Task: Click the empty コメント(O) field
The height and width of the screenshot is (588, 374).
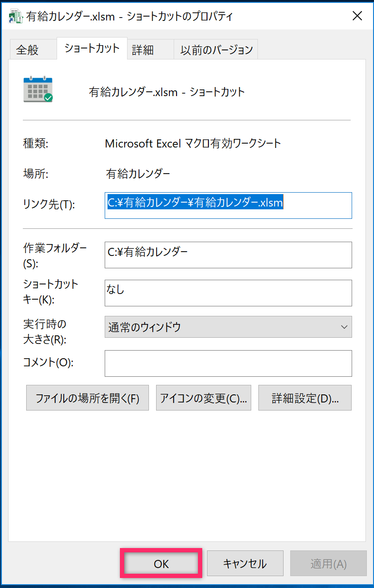Action: (x=228, y=363)
